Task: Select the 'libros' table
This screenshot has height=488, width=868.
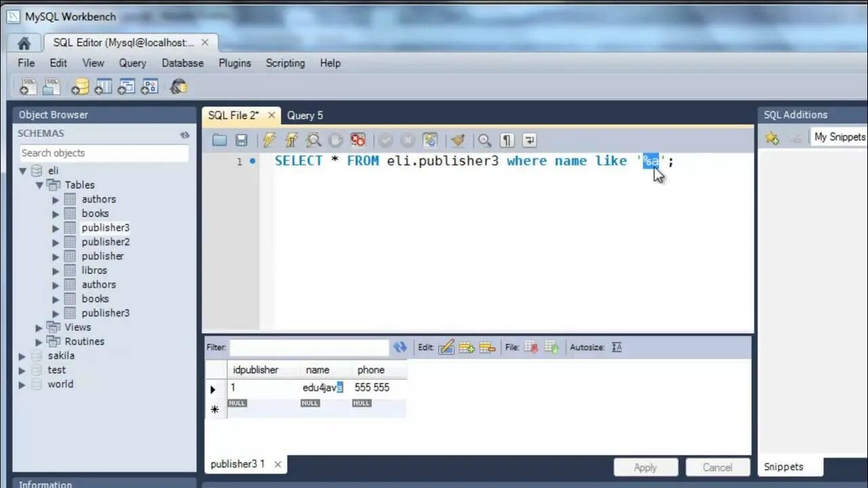Action: tap(94, 270)
